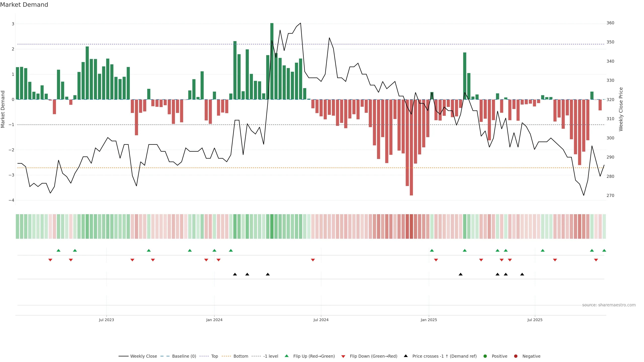Image resolution: width=644 pixels, height=362 pixels.
Task: Click the Weekly Close legend entry
Action: (x=143, y=356)
